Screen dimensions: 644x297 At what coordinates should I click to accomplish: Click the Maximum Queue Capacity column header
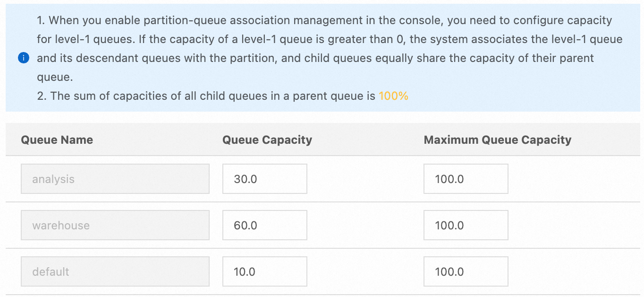(x=498, y=140)
